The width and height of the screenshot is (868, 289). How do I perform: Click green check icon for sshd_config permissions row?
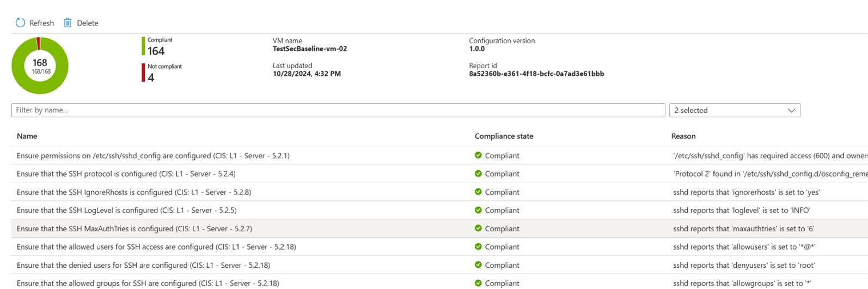(478, 155)
